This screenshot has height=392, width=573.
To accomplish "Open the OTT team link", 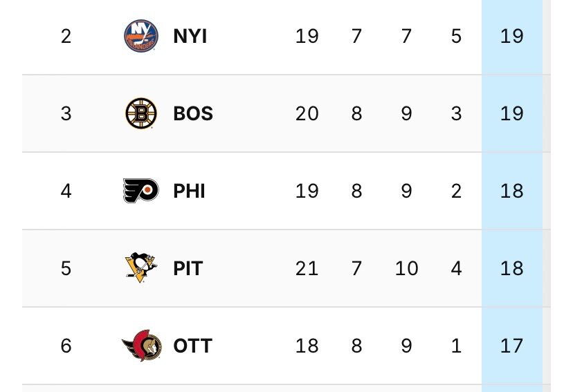I will [x=192, y=346].
